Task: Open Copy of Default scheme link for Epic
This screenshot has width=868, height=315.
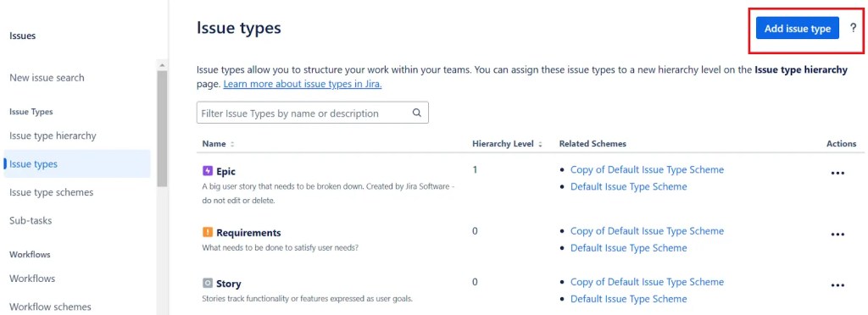Action: click(647, 169)
